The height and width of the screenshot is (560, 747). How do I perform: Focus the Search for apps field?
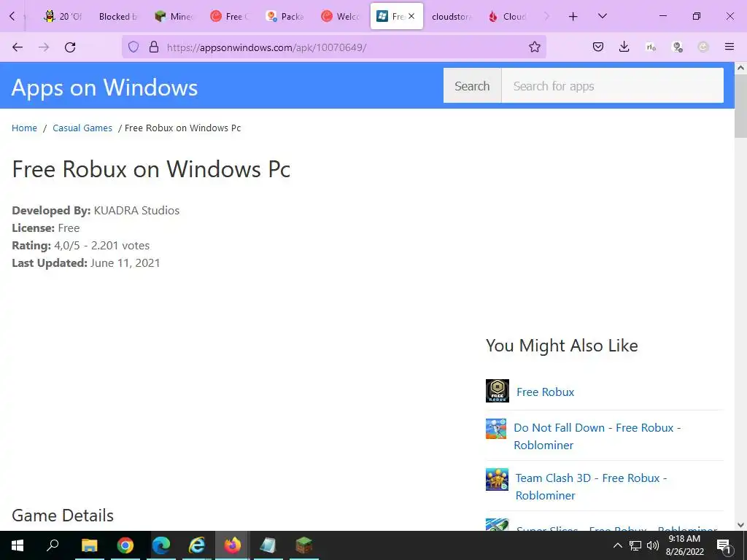(x=613, y=86)
